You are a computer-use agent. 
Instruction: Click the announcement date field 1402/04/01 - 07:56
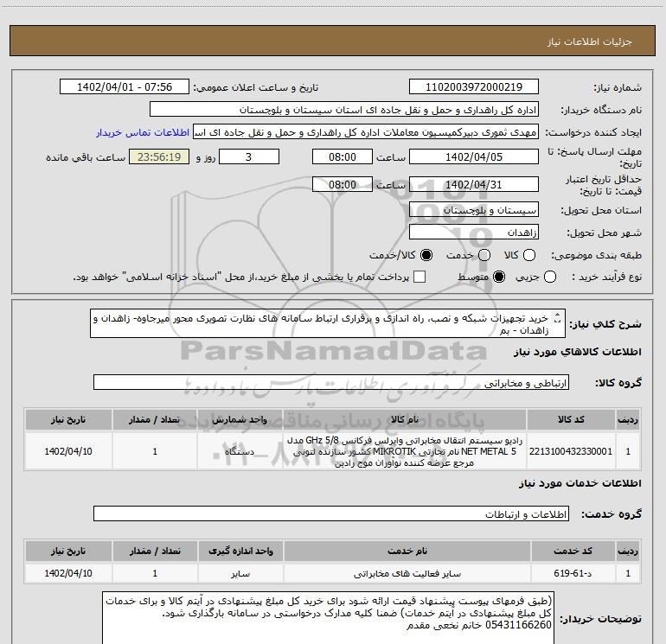pos(125,87)
